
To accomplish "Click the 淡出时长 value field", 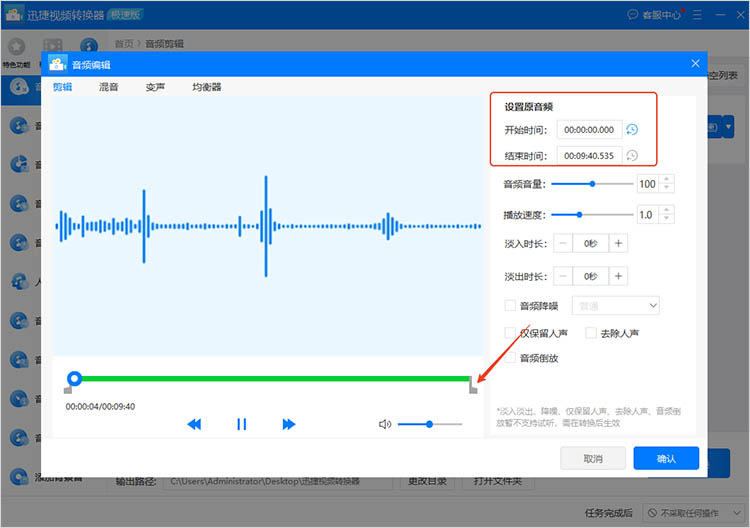I will pyautogui.click(x=591, y=276).
